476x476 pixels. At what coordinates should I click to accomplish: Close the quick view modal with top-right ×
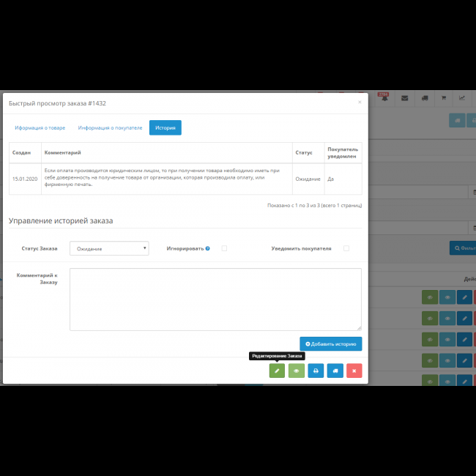point(360,103)
